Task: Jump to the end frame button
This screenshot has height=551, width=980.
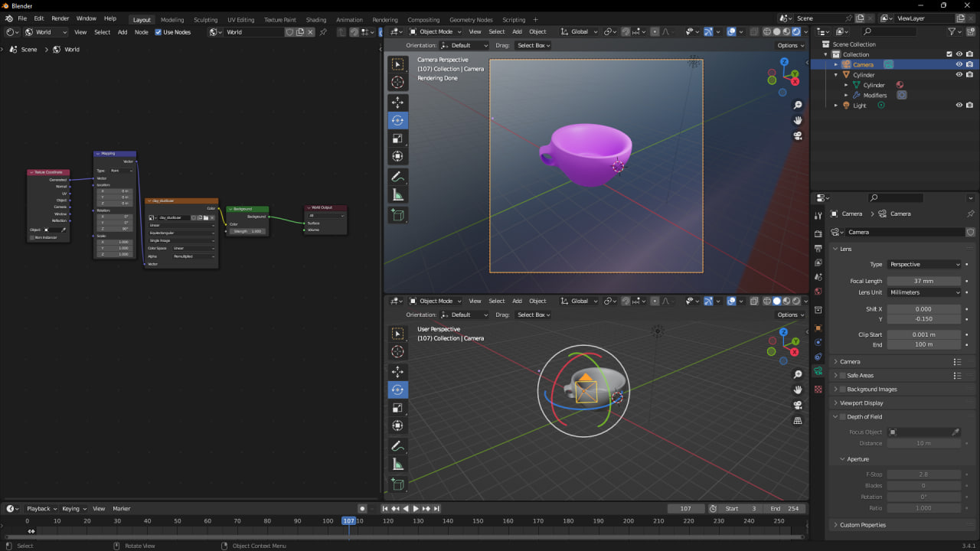Action: pos(436,508)
